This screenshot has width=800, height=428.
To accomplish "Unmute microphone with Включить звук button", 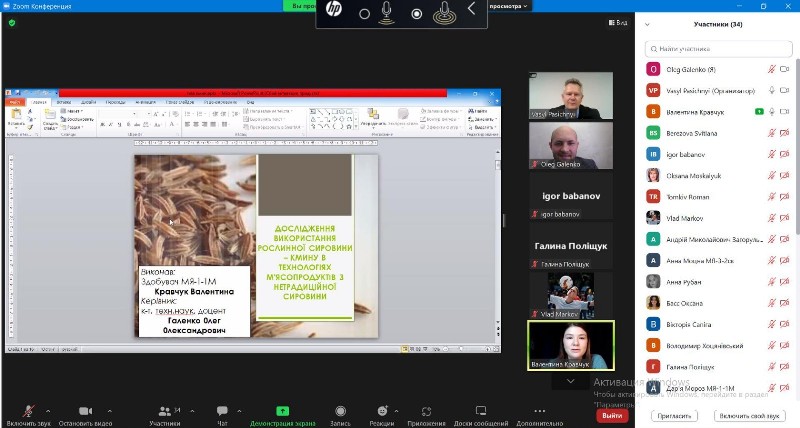I will pyautogui.click(x=27, y=411).
